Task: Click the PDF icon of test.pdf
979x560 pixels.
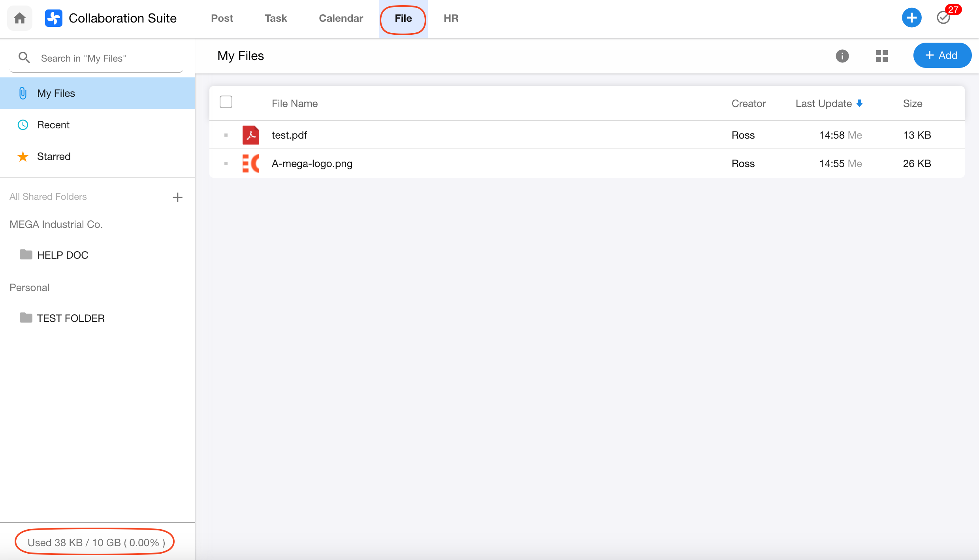Action: pos(250,135)
